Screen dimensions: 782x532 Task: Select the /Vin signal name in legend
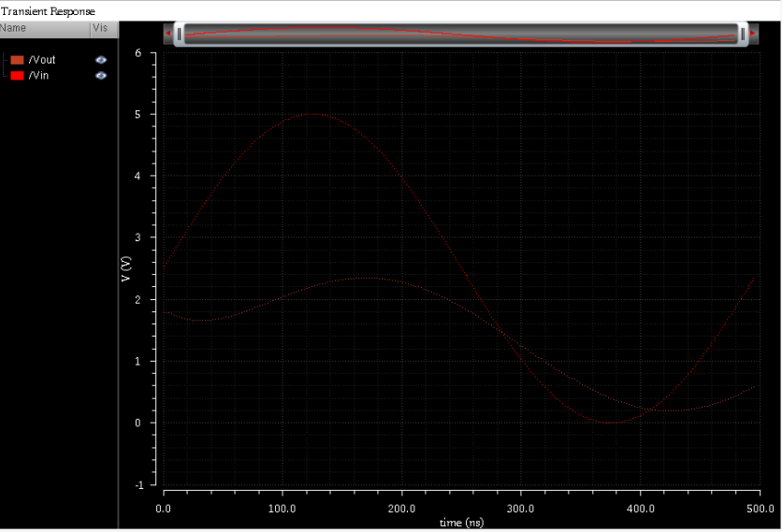click(x=38, y=75)
